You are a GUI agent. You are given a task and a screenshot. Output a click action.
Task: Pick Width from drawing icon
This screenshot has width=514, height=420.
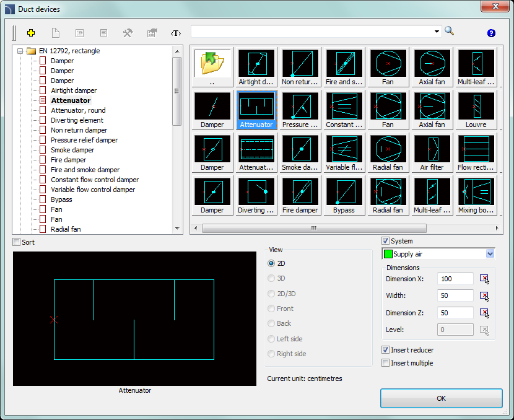[x=484, y=296]
